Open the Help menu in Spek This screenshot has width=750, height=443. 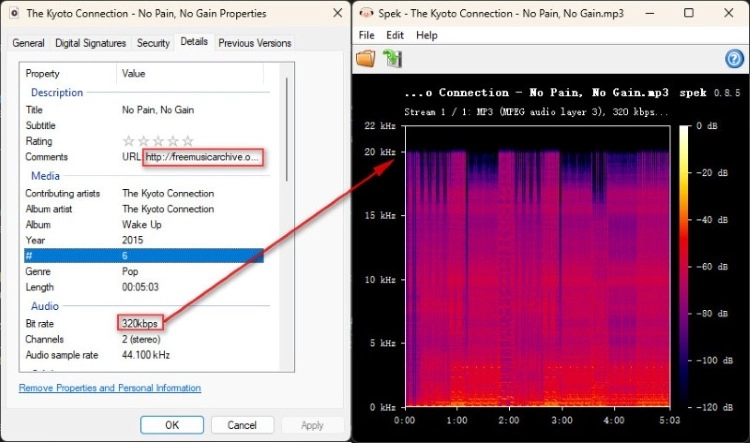click(427, 35)
